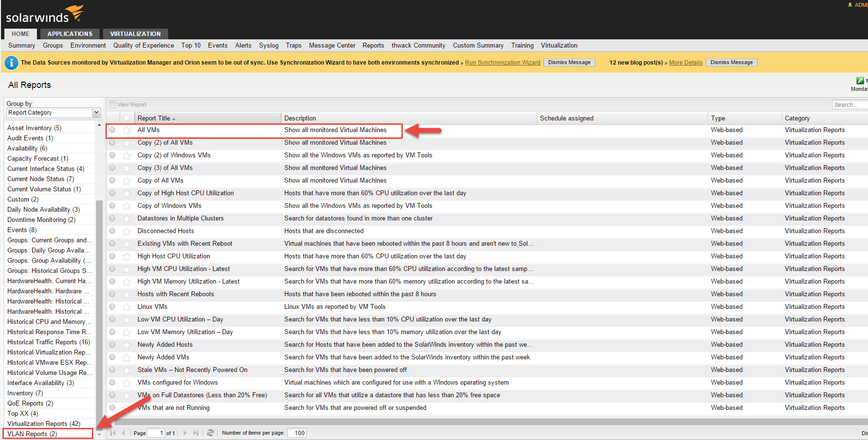Dismiss the synchronization message
The image size is (868, 440).
(x=570, y=63)
